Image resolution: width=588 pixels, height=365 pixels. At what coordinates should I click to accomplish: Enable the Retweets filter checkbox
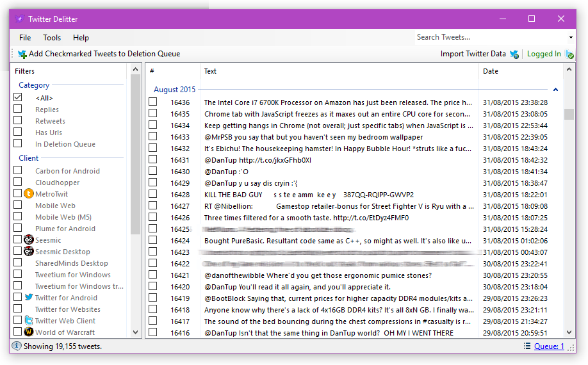[18, 121]
